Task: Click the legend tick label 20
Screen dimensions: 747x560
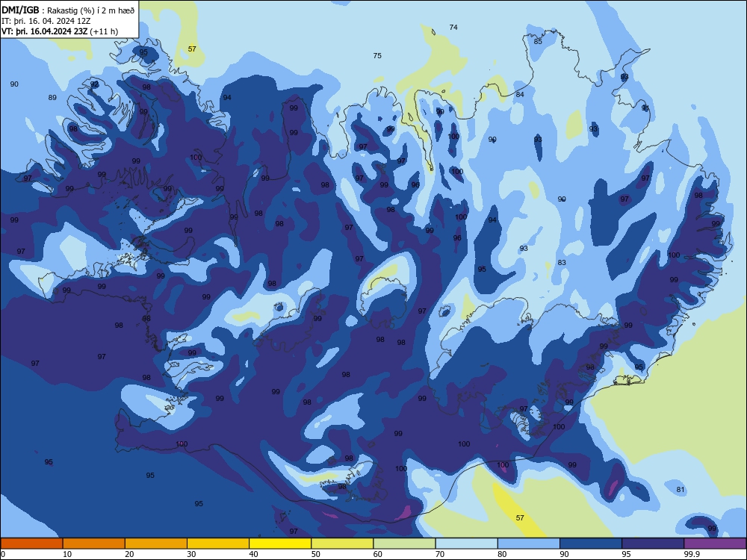Action: [x=129, y=554]
